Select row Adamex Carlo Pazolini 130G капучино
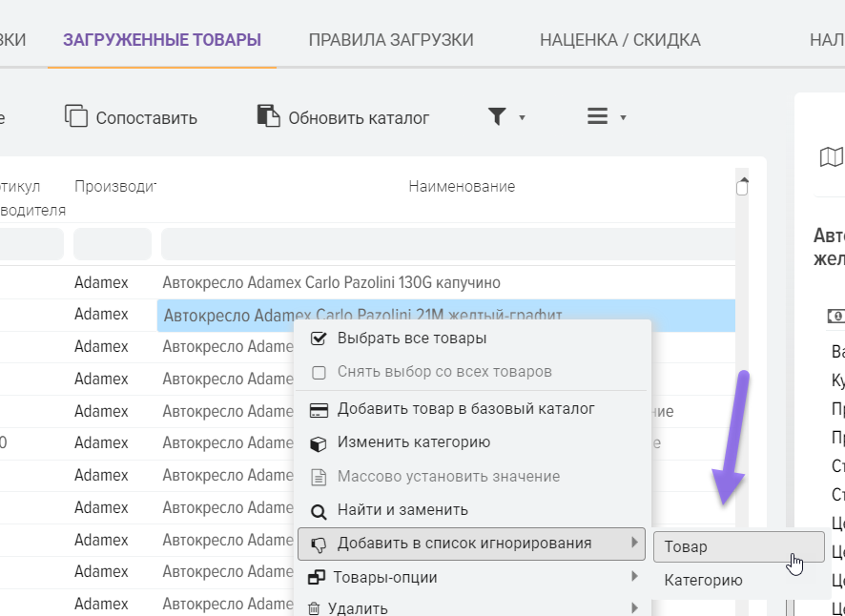Screen dimensions: 845x616 point(331,283)
